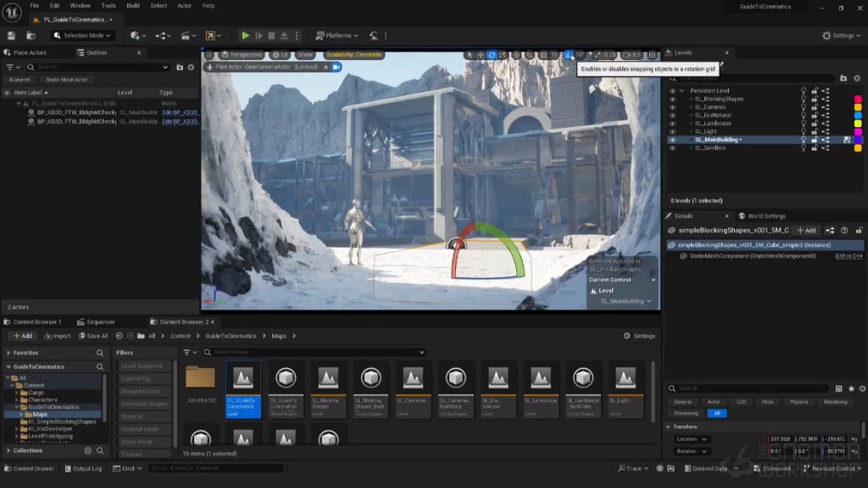Toggle world/local coordinate system icon
Viewport: 868px width, 488px height.
(x=516, y=55)
